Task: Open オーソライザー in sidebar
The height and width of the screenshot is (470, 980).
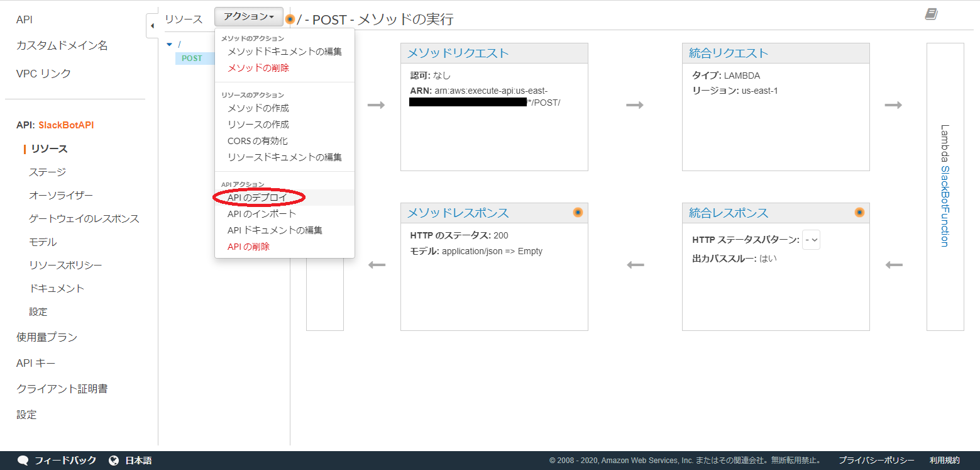Action: [61, 196]
